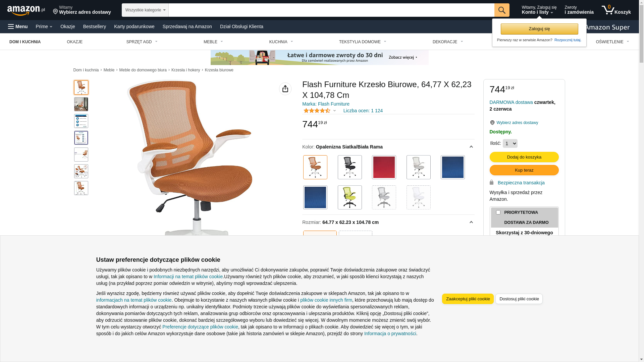Open the Wszystkie kategorie search dropdown
Viewport: 644px width, 362px height.
(x=145, y=10)
